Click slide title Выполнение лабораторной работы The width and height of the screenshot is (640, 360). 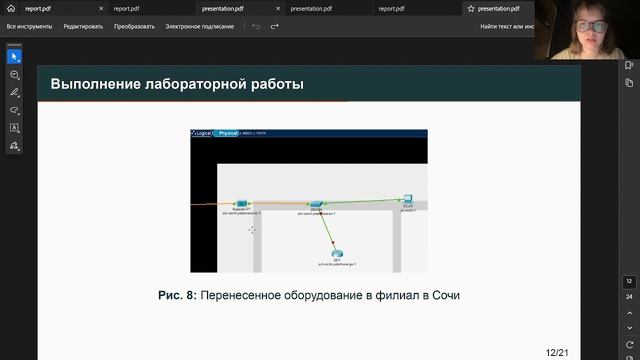pyautogui.click(x=177, y=84)
